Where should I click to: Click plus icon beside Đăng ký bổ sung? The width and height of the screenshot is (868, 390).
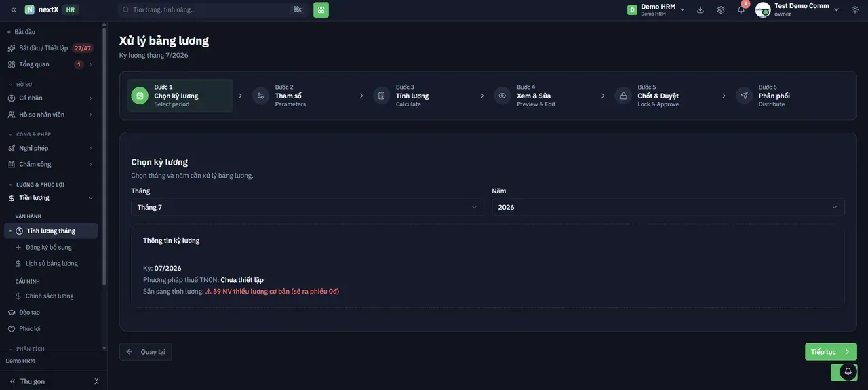point(18,247)
